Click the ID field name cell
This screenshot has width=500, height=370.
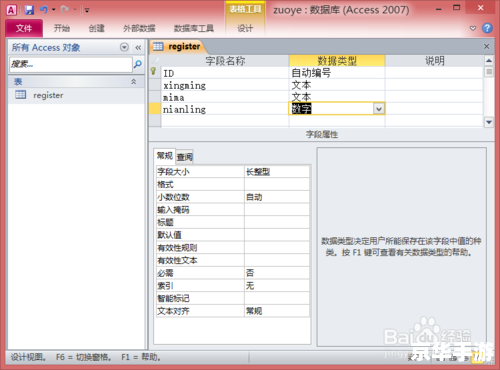click(225, 73)
